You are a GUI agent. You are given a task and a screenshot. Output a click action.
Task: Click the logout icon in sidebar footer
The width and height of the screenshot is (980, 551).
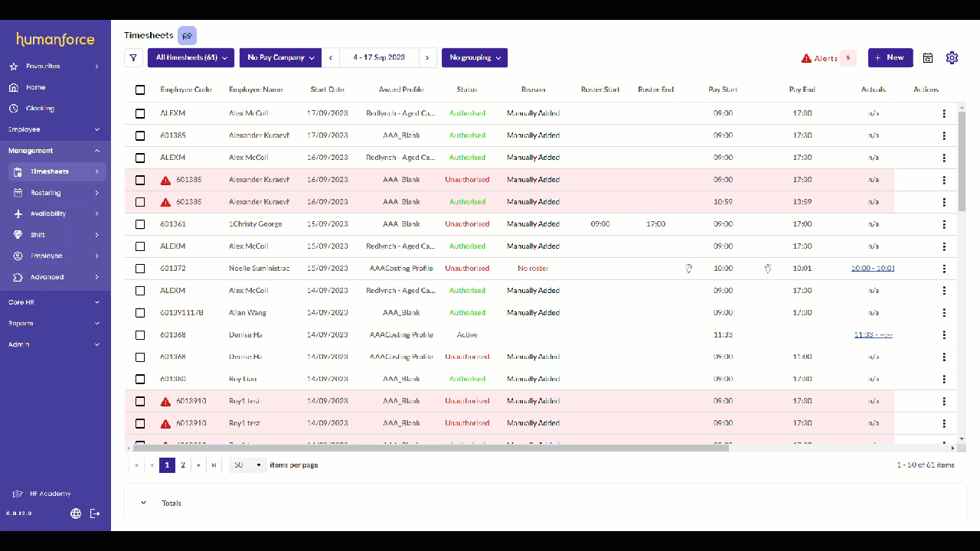click(95, 514)
